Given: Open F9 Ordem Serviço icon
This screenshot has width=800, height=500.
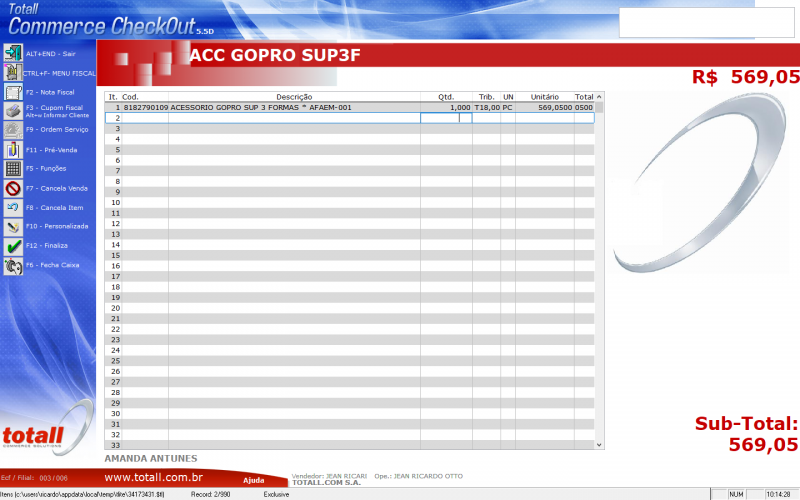Looking at the screenshot, I should coord(13,130).
